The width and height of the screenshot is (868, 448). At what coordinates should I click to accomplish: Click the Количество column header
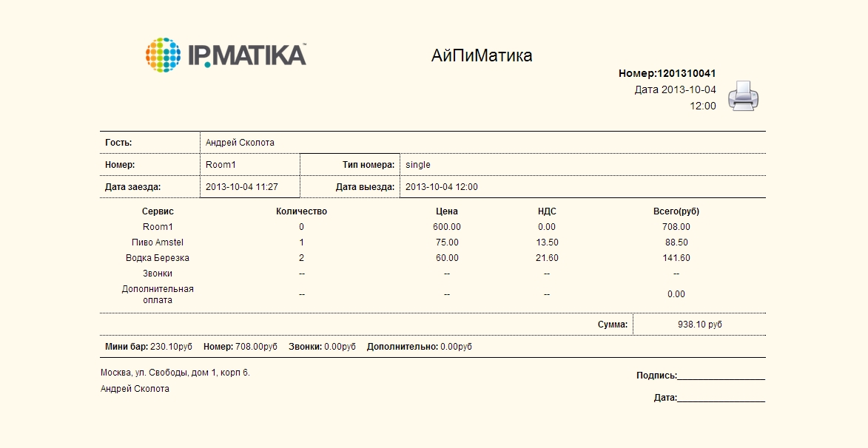tap(301, 211)
